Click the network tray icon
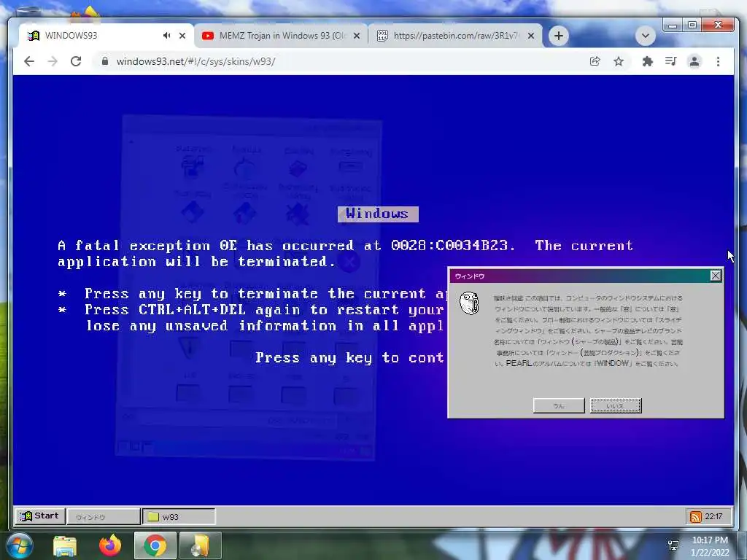This screenshot has height=560, width=747. 673,545
